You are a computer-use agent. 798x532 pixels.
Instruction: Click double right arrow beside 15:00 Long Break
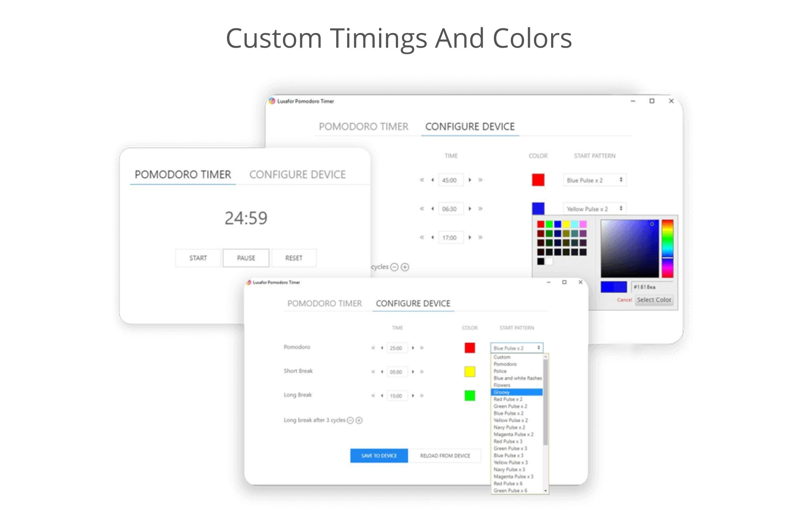click(x=422, y=395)
